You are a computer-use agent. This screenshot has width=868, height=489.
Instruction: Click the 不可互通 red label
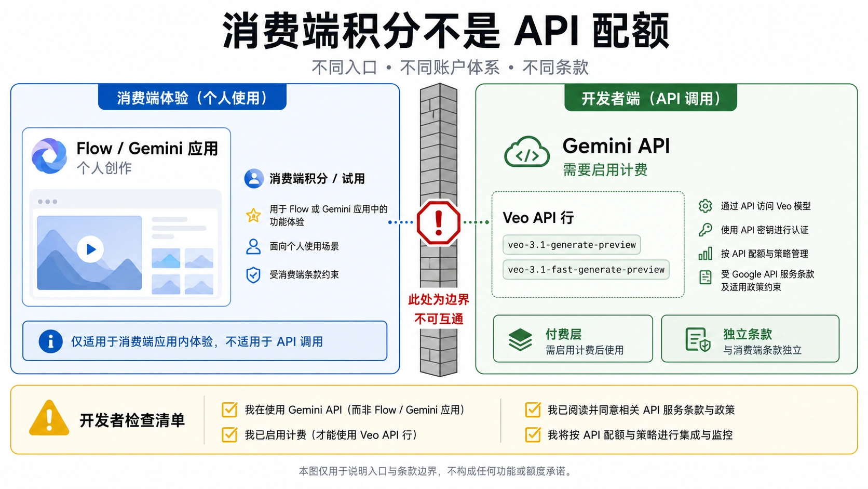coord(439,319)
